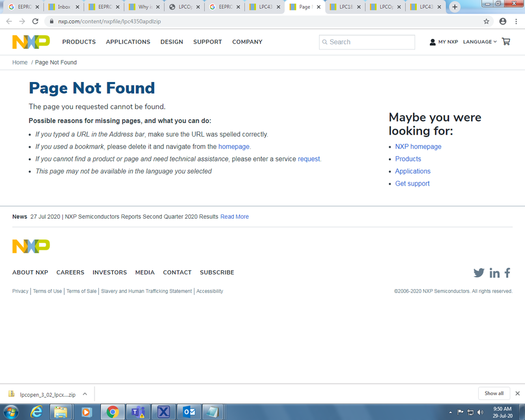Open the APPLICATIONS menu
The height and width of the screenshot is (420, 525).
128,42
